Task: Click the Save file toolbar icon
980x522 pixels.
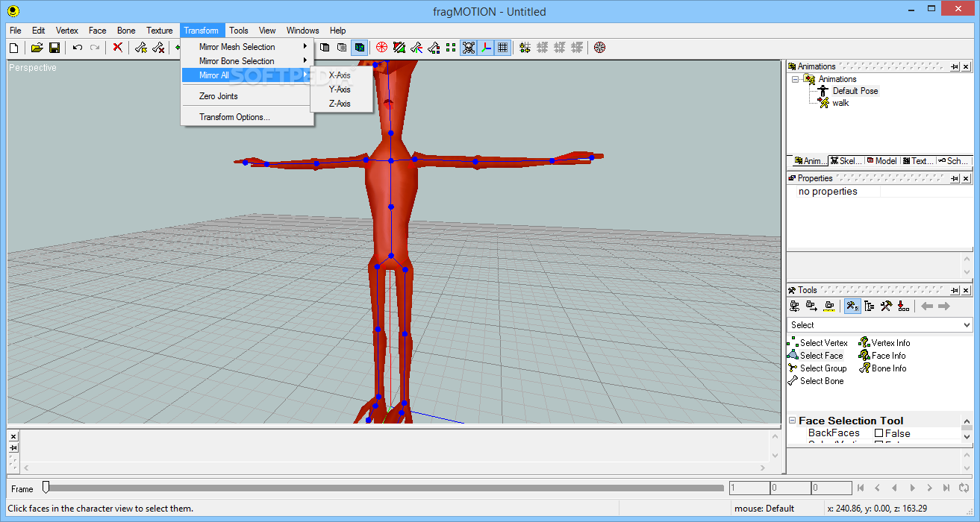Action: (54, 48)
